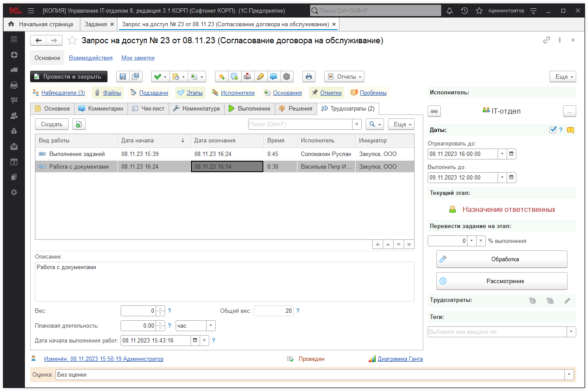This screenshot has width=588, height=391.
Task: Click the yellow pencil icon in toolbar
Action: (260, 76)
